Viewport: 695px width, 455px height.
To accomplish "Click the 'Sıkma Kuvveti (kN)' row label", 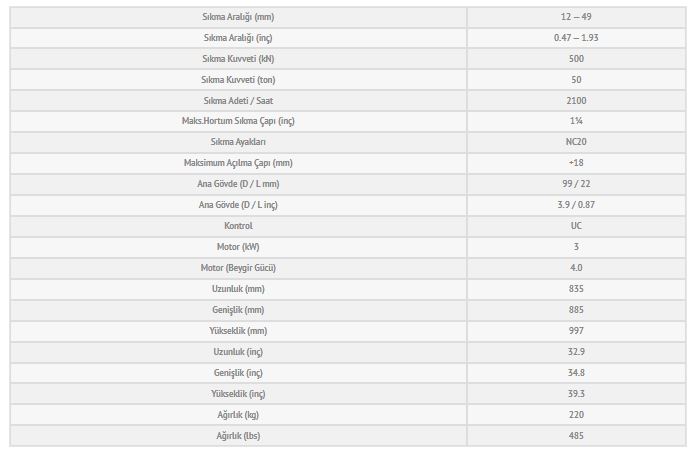I will [x=238, y=59].
